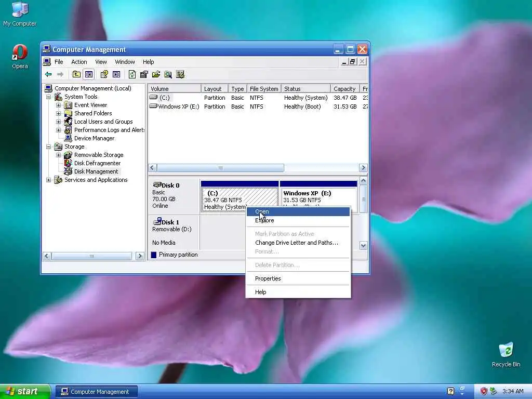Image resolution: width=532 pixels, height=399 pixels.
Task: Click the red security shield tray icon
Action: point(484,391)
